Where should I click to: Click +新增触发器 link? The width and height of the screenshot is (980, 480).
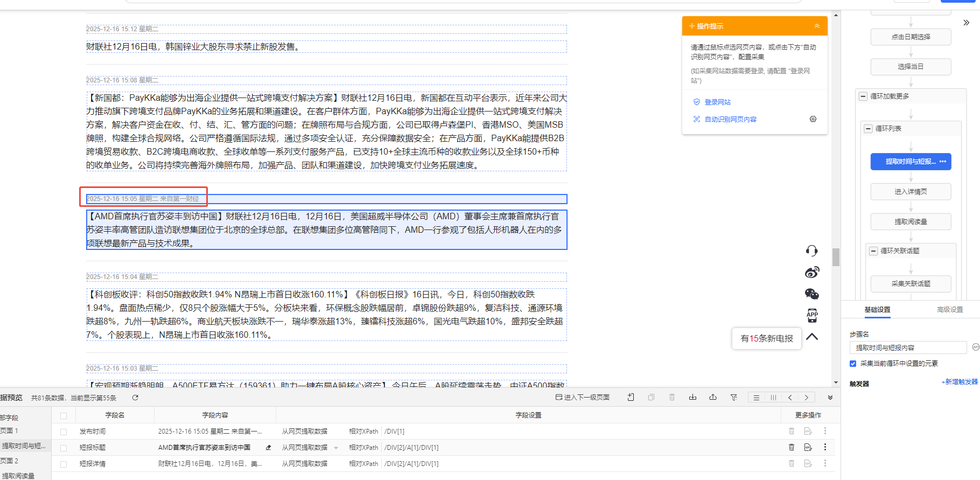pyautogui.click(x=959, y=382)
